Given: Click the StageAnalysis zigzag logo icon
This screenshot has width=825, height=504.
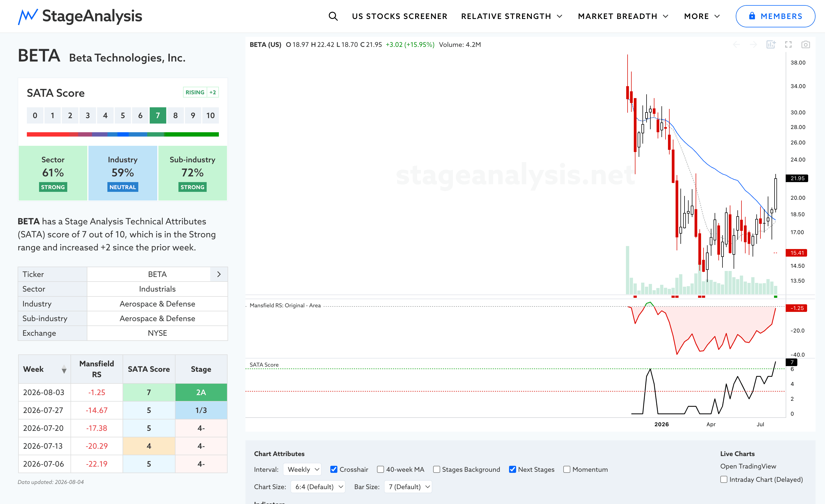Looking at the screenshot, I should click(28, 16).
